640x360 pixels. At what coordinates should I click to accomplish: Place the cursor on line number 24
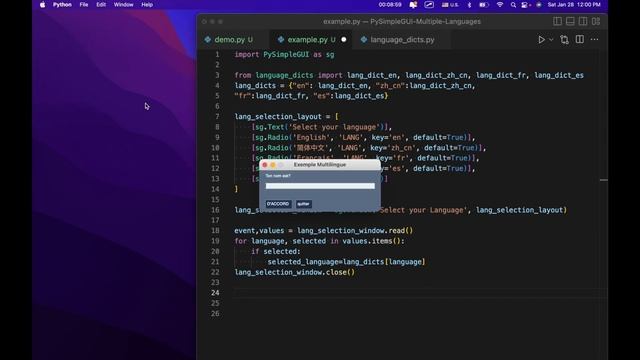click(215, 293)
